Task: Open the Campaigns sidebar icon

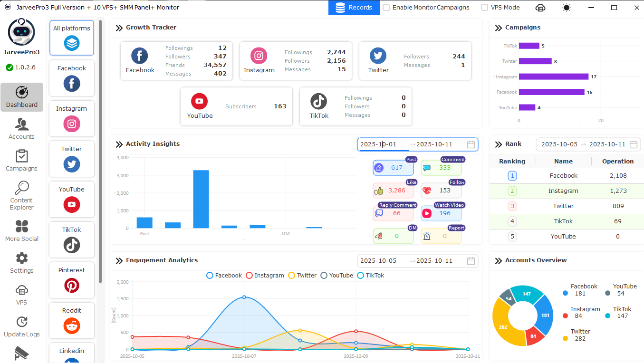Action: [x=21, y=161]
